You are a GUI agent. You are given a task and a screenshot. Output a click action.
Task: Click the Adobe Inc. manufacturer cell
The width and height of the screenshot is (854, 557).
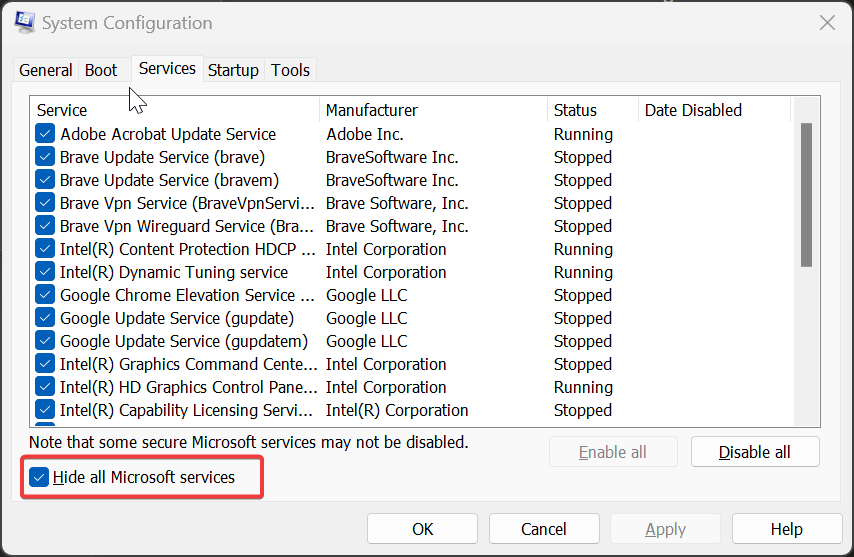(365, 134)
